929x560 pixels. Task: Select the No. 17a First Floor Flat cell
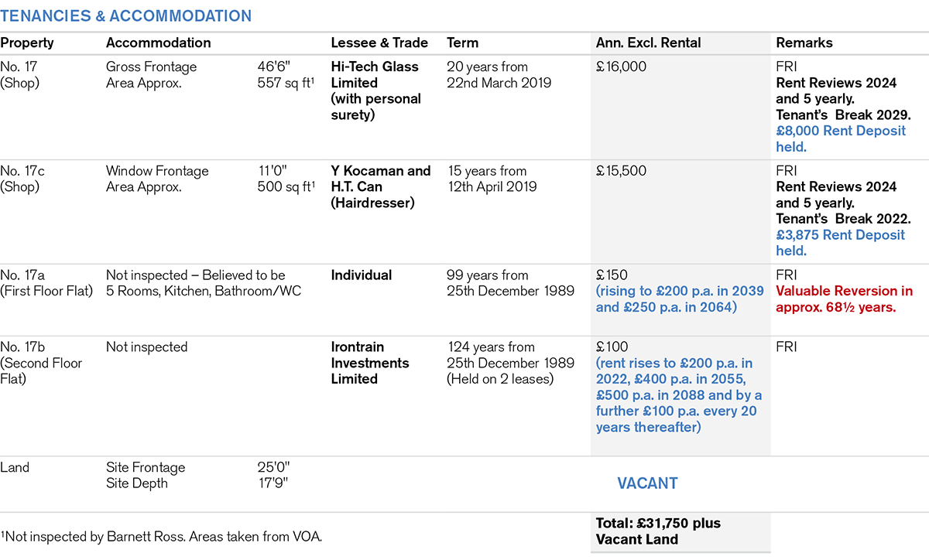(46, 283)
